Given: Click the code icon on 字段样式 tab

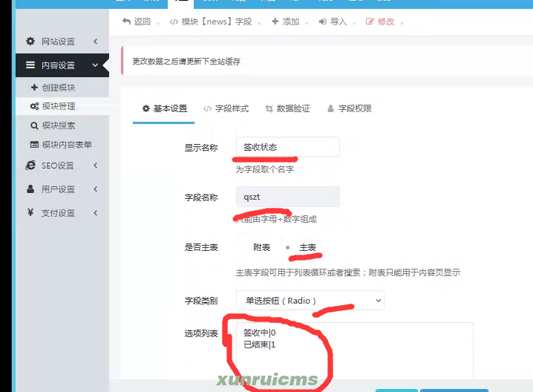Looking at the screenshot, I should 207,109.
